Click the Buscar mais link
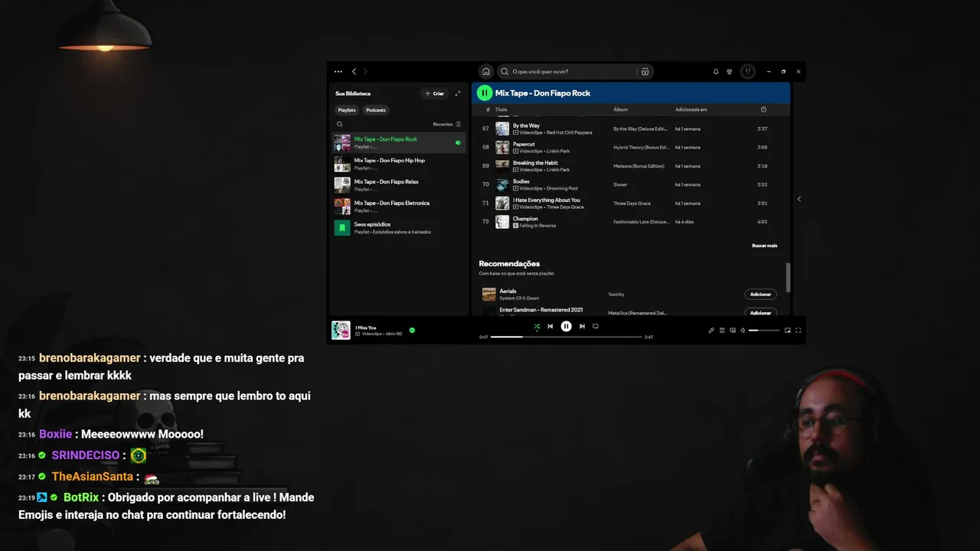Image resolution: width=980 pixels, height=551 pixels. (764, 246)
